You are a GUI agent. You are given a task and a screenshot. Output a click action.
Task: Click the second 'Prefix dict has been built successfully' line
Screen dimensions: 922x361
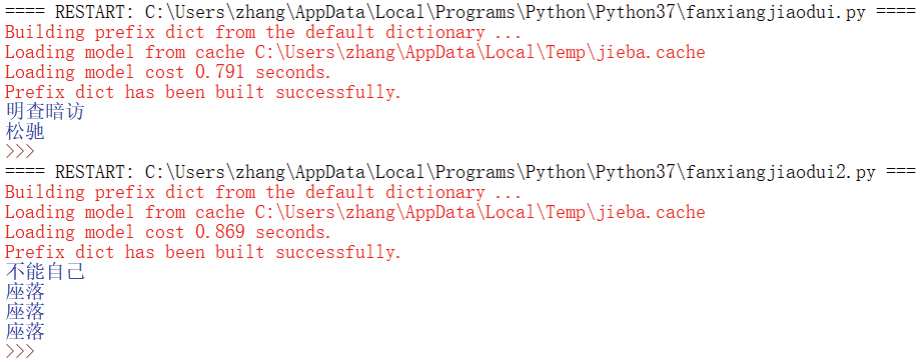[203, 252]
